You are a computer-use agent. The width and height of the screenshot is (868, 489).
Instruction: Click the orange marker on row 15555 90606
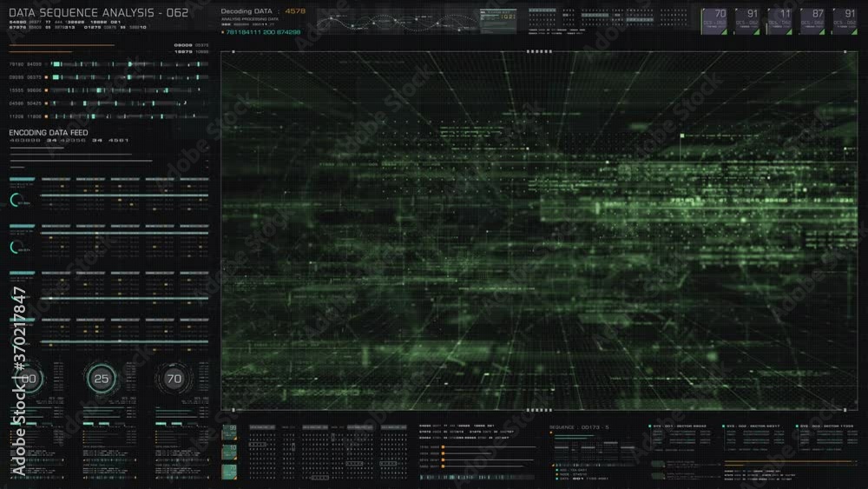(x=47, y=90)
